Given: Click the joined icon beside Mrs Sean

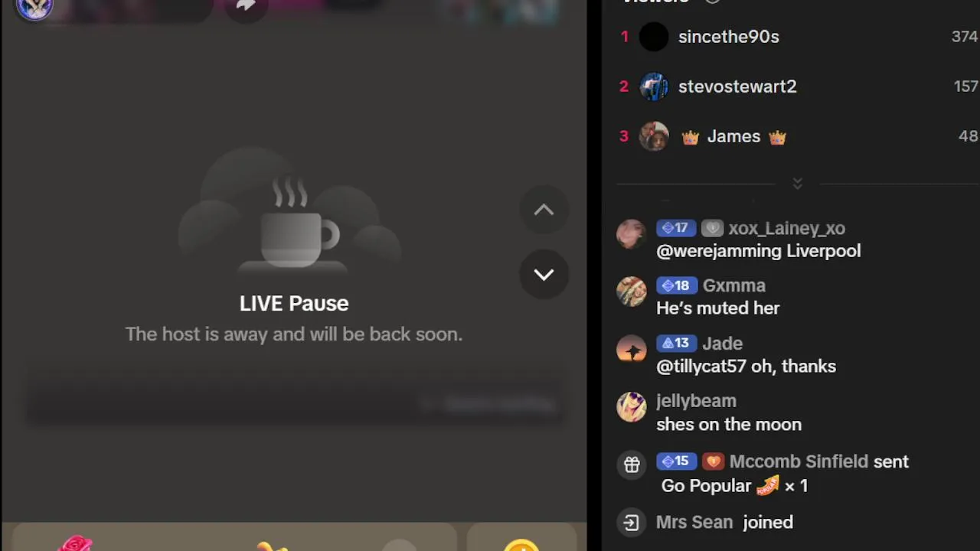Looking at the screenshot, I should tap(631, 523).
